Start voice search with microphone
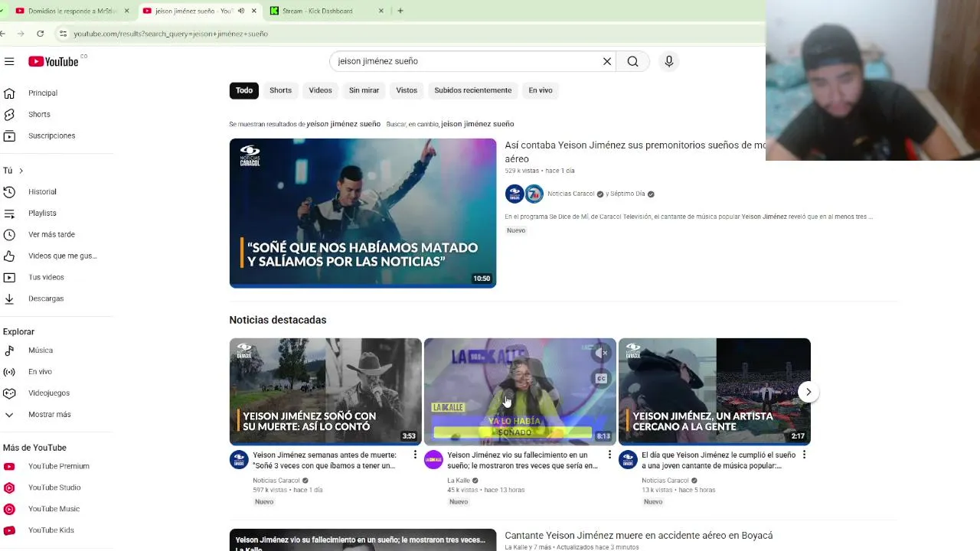The height and width of the screenshot is (551, 980). pos(669,61)
